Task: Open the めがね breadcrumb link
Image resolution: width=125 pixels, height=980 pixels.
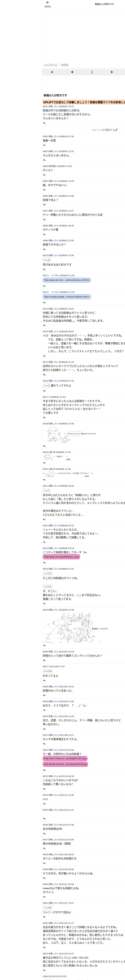Action: (65, 65)
